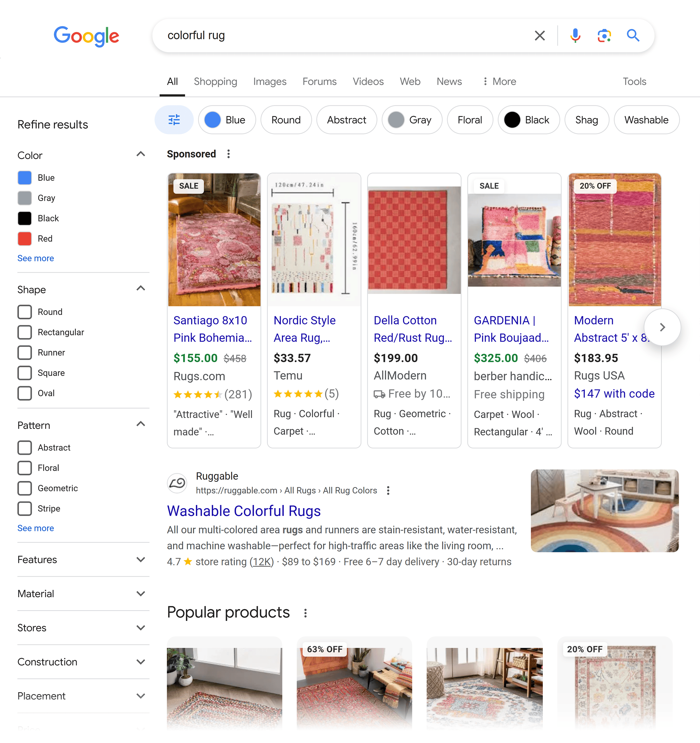Image resolution: width=700 pixels, height=743 pixels.
Task: Switch to the Images tab
Action: point(270,81)
